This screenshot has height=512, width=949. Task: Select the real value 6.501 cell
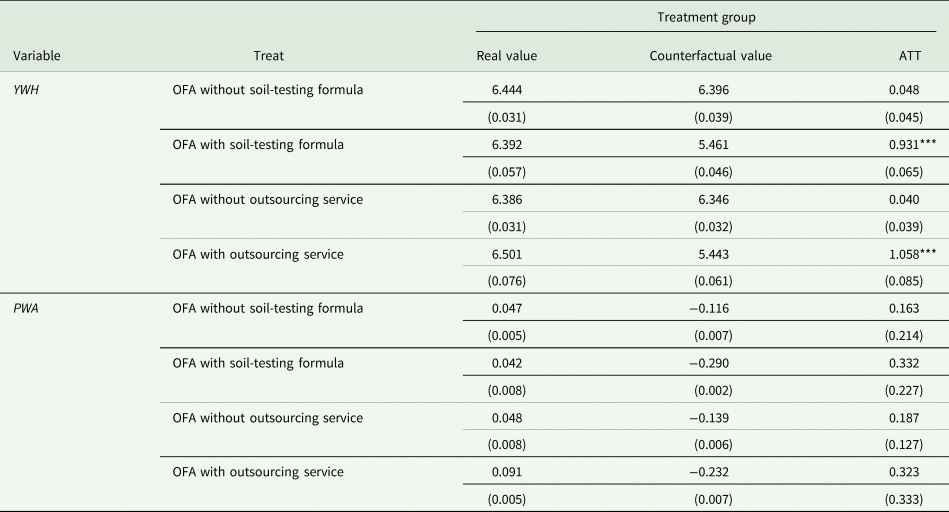click(507, 254)
